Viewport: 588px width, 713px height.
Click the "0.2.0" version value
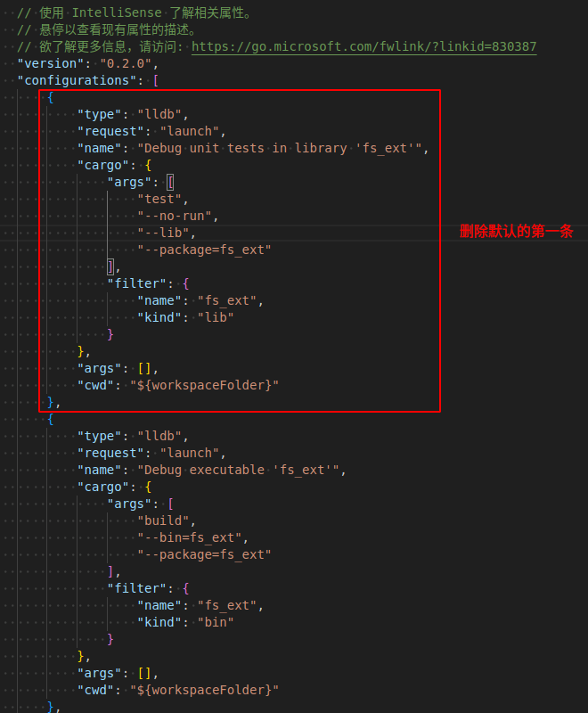coord(126,63)
